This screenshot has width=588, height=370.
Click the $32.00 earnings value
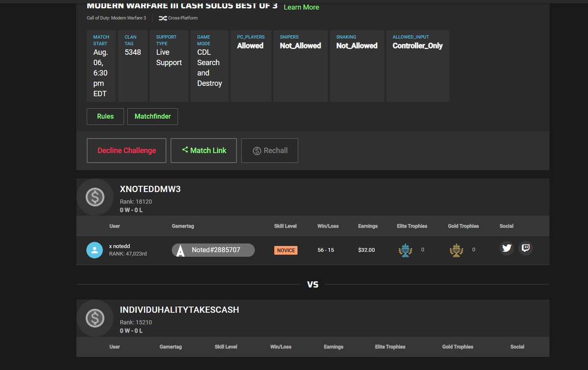click(367, 250)
